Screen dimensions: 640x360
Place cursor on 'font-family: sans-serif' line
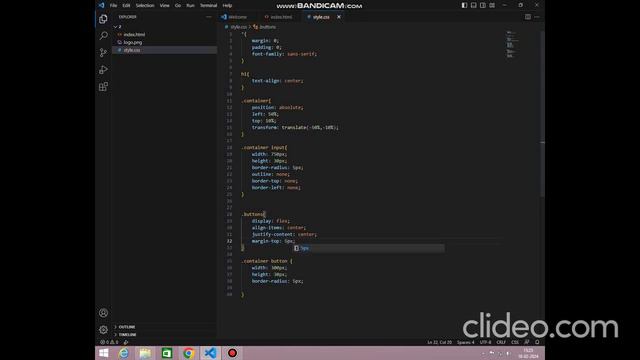click(284, 54)
